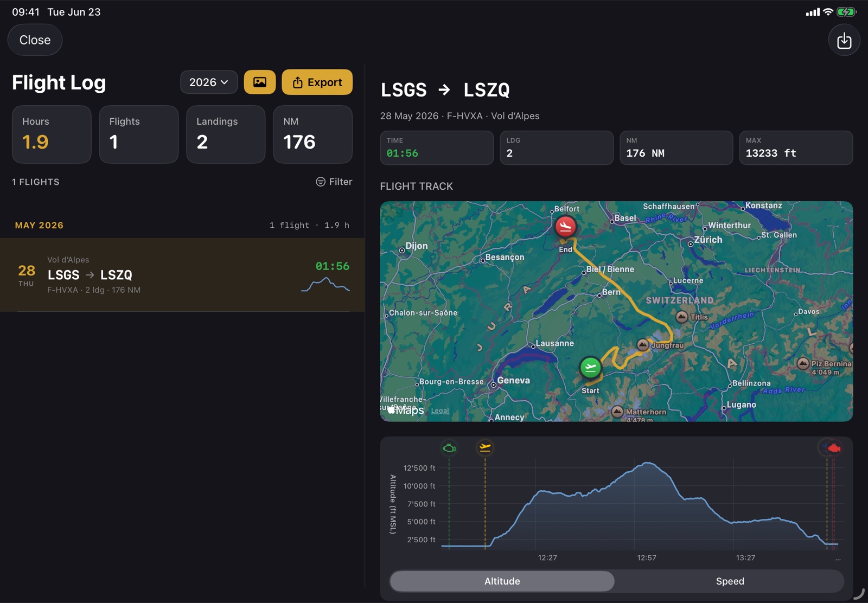Viewport: 868px width, 603px height.
Task: Click the green engine start marker icon
Action: click(449, 448)
